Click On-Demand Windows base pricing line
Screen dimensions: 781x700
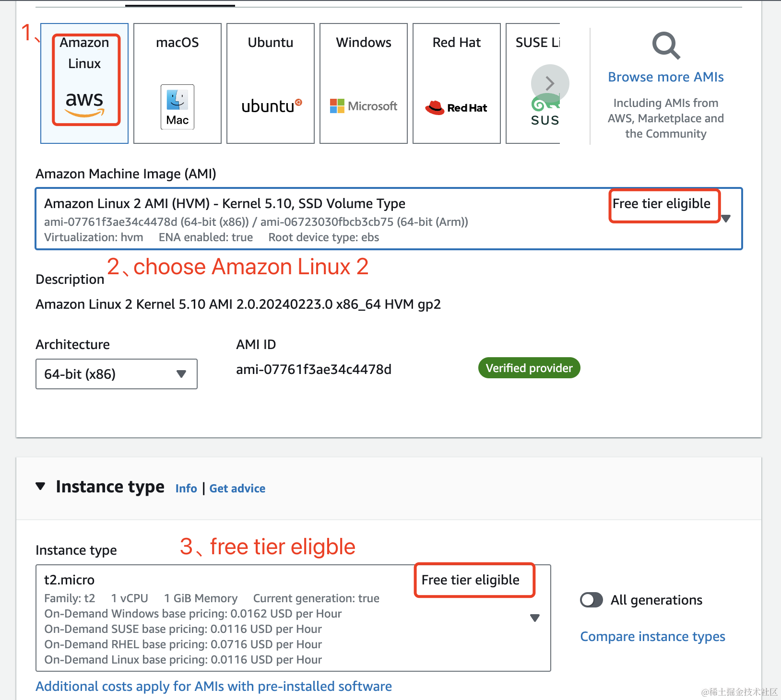[193, 614]
